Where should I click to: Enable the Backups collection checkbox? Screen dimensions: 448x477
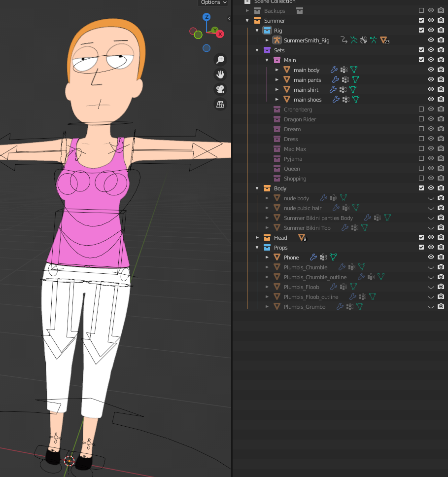[421, 10]
